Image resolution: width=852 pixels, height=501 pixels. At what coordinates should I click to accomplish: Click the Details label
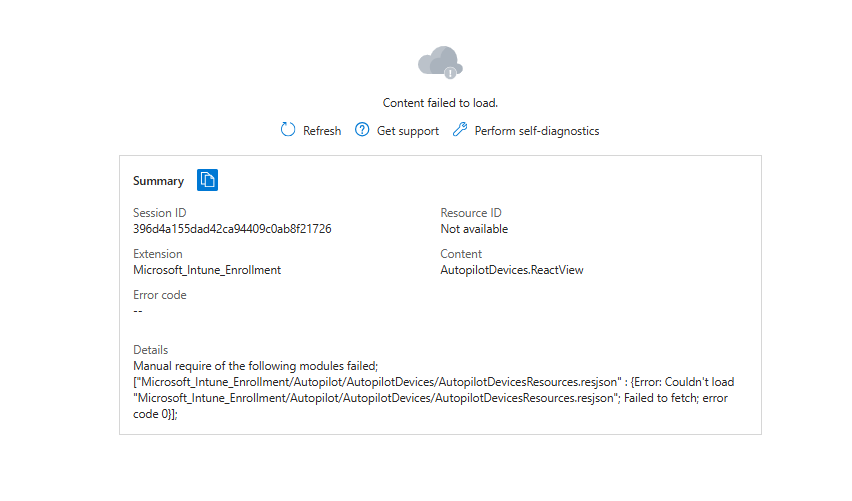coord(151,350)
